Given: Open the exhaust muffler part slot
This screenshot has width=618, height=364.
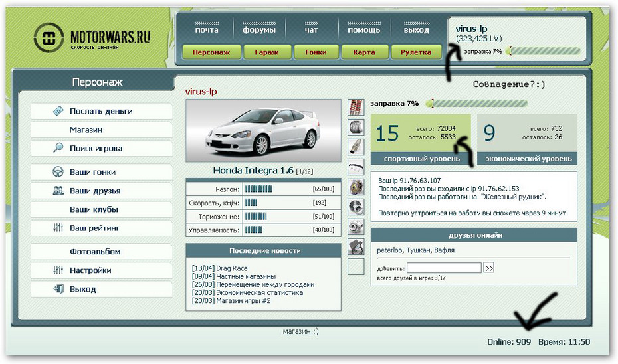Looking at the screenshot, I should pos(356,147).
